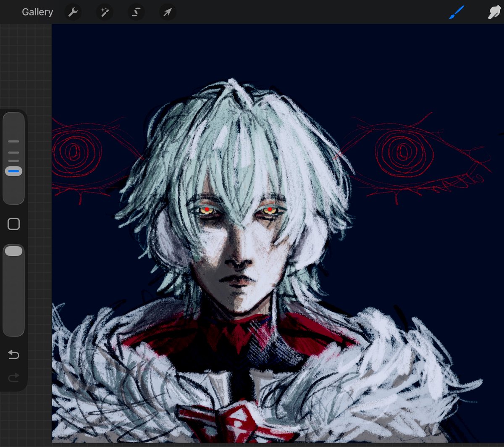Select the Brush tool
The height and width of the screenshot is (447, 504).
[457, 12]
